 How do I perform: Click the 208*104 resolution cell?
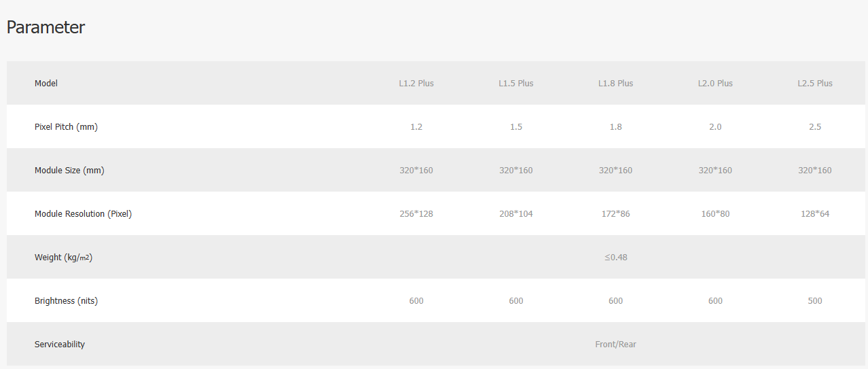516,214
